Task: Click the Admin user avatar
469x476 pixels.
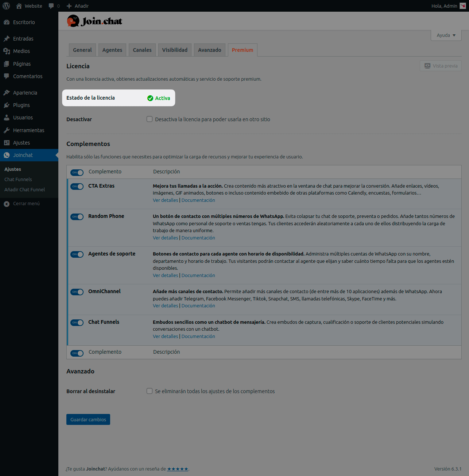Action: click(462, 6)
